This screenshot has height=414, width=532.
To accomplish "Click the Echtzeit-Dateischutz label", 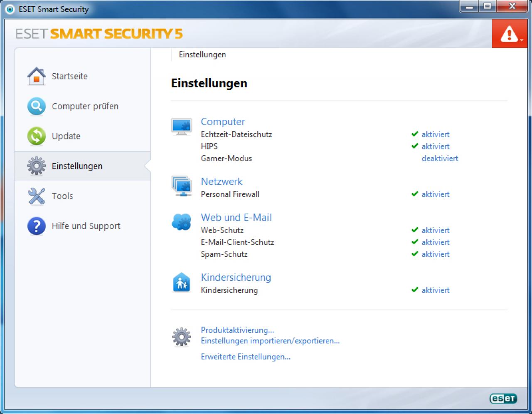I will point(236,134).
